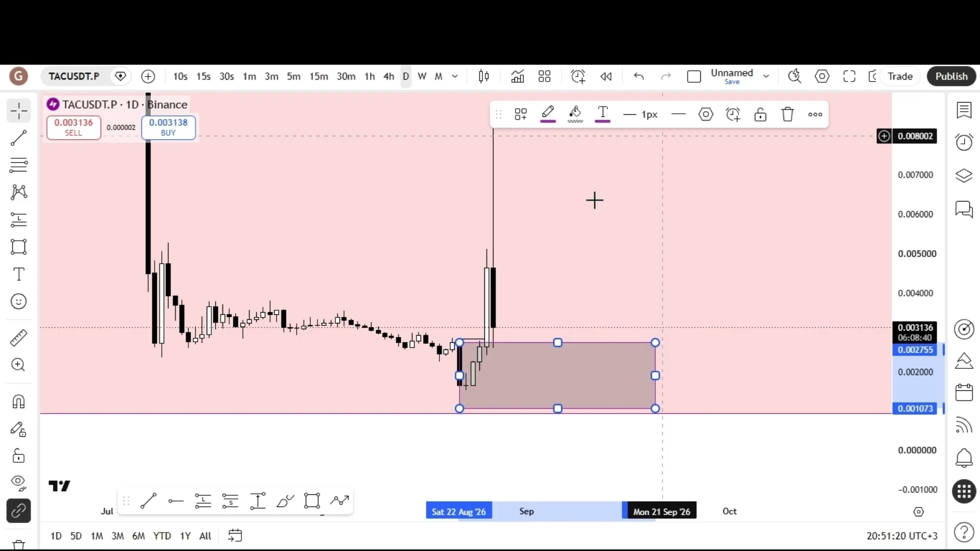Select the trend line tool in left sidebar
The height and width of the screenshot is (551, 980).
click(x=19, y=138)
